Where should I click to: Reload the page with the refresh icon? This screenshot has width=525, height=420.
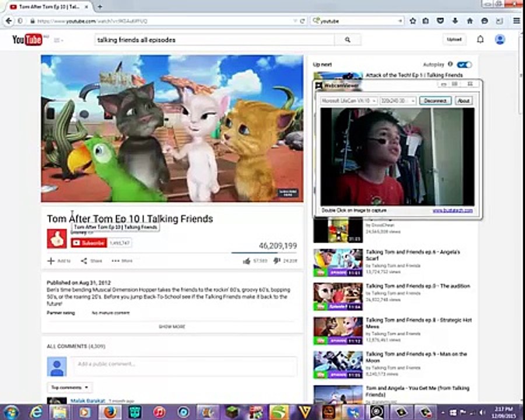(x=302, y=21)
